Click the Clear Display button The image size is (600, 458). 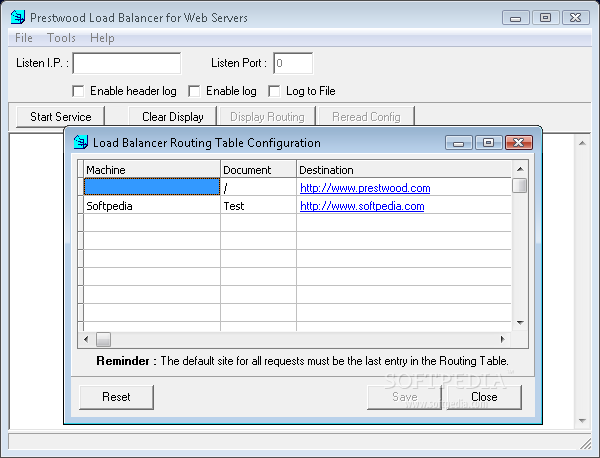coord(173,116)
